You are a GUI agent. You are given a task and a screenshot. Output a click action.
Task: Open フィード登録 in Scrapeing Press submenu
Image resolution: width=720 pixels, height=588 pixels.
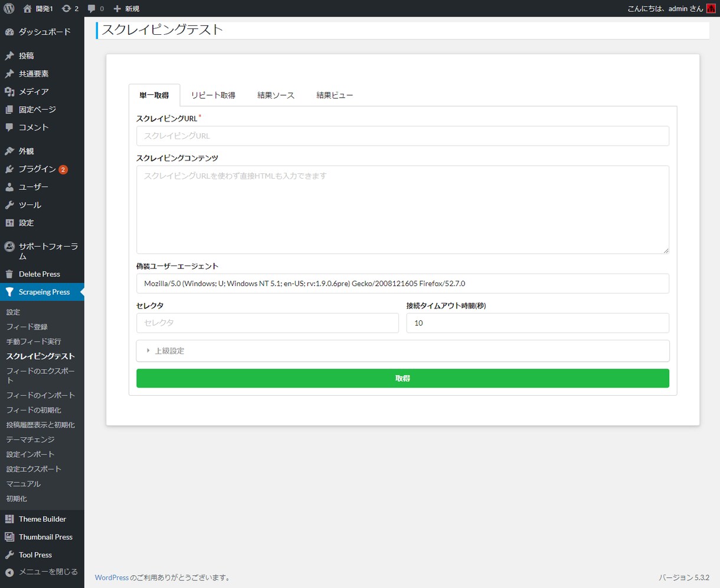pos(27,327)
